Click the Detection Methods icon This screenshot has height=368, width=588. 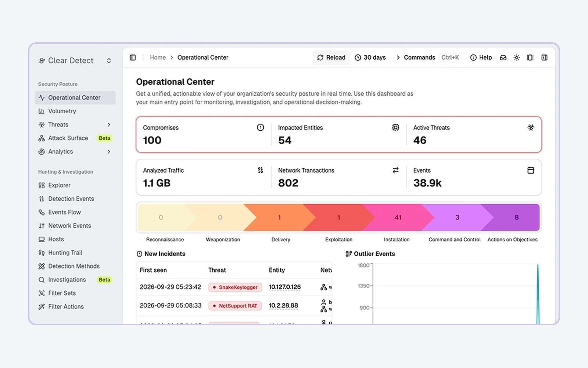(x=42, y=266)
